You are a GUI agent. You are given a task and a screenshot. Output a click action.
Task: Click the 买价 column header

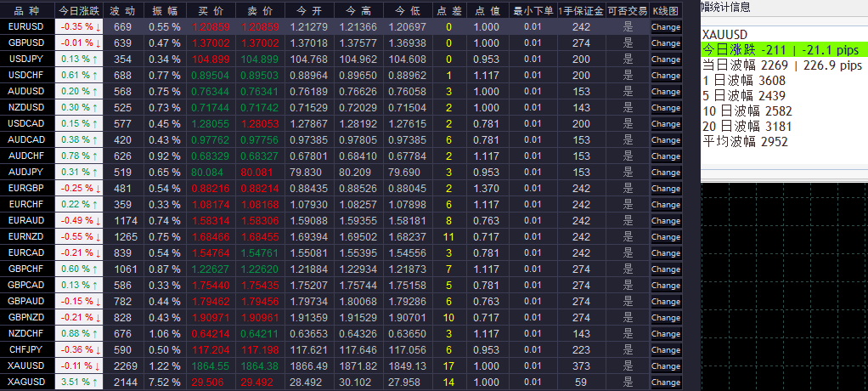click(211, 10)
